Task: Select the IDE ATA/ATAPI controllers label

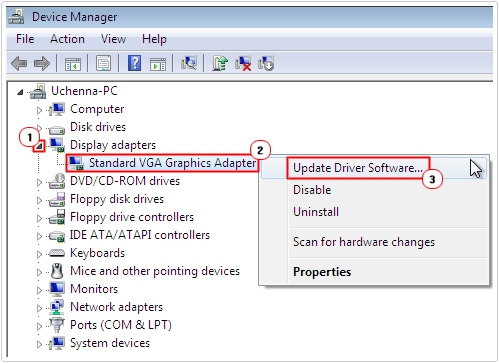Action: [x=140, y=235]
